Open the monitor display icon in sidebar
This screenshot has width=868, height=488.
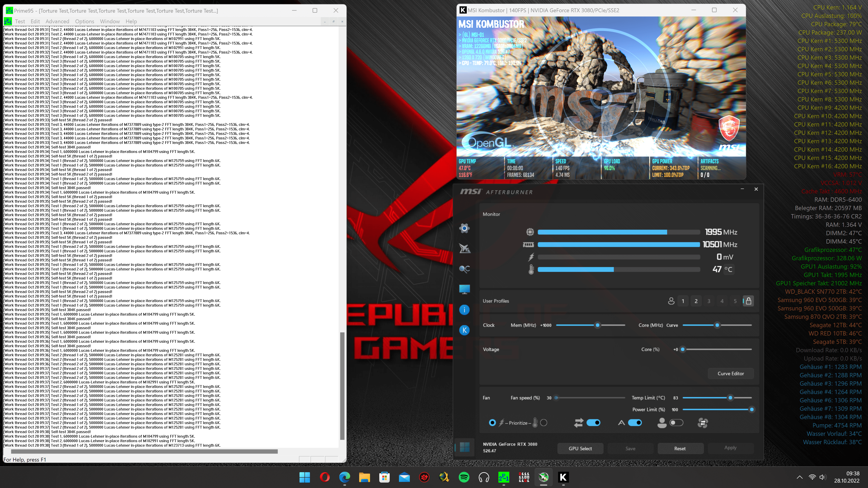click(x=464, y=289)
